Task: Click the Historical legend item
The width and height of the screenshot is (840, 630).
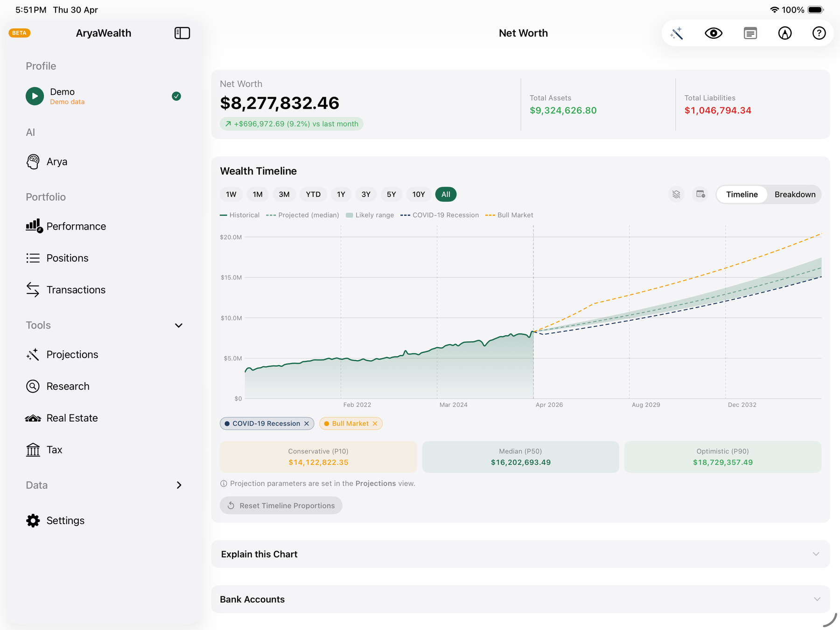Action: [239, 215]
